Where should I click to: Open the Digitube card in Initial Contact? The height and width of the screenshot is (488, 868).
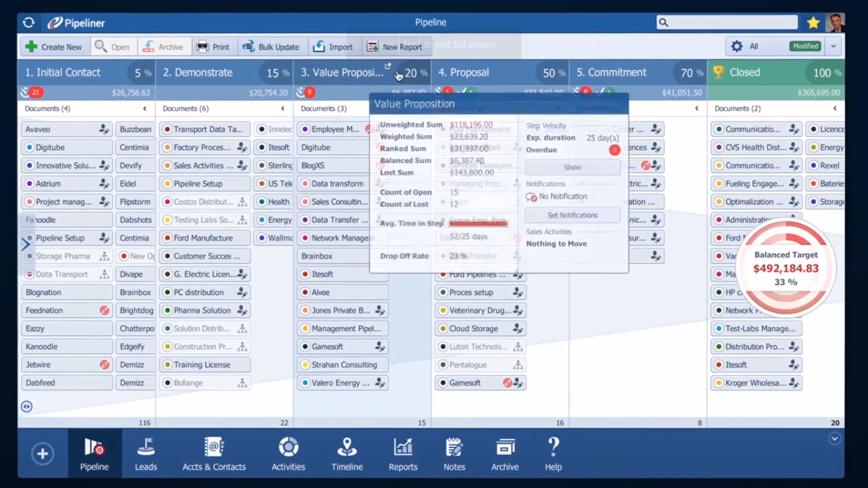click(x=67, y=148)
